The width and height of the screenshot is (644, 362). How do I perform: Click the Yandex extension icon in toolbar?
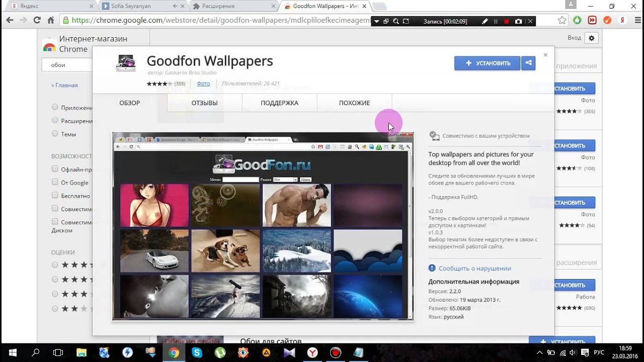(622, 21)
